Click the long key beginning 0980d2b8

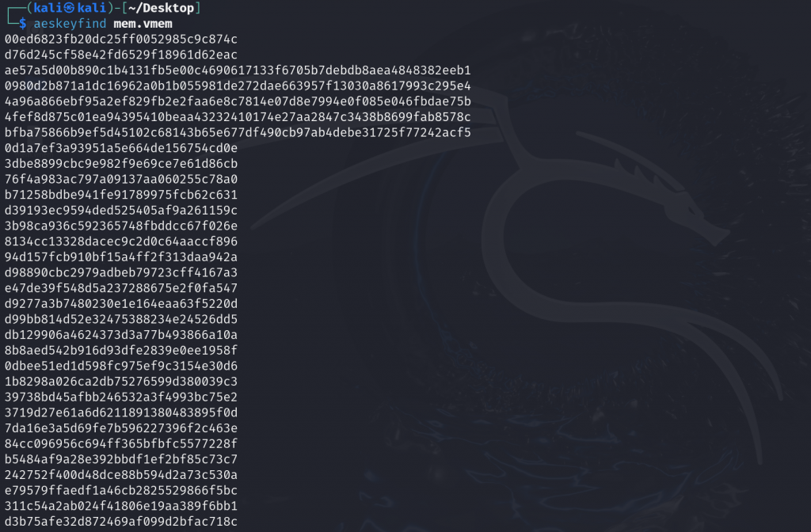238,85
